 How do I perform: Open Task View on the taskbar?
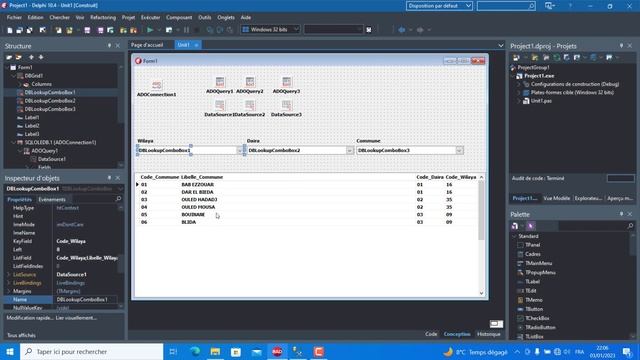coord(173,351)
